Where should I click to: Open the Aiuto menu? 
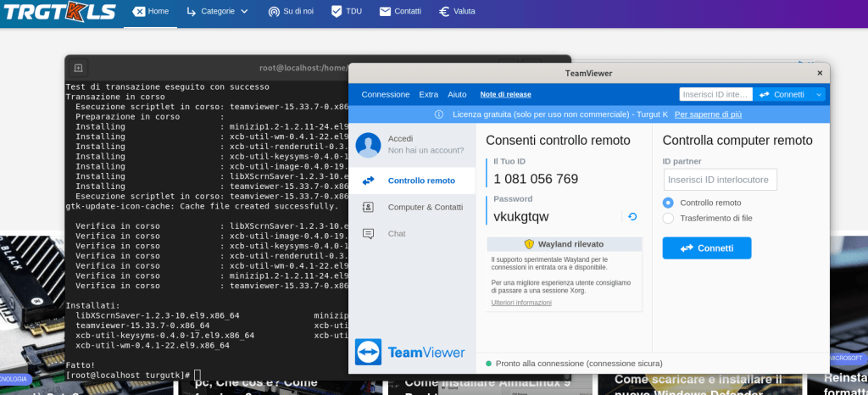(457, 94)
